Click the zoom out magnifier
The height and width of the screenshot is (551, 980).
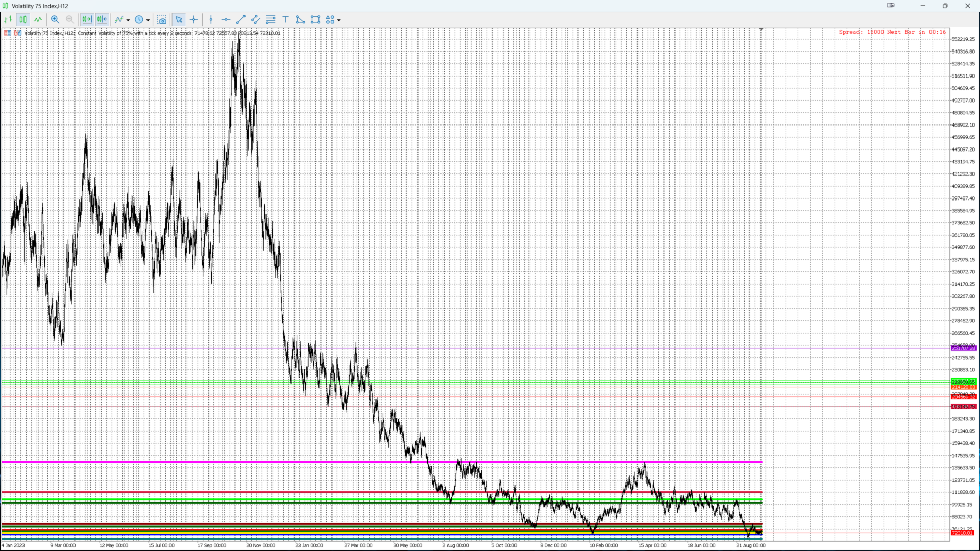point(70,20)
